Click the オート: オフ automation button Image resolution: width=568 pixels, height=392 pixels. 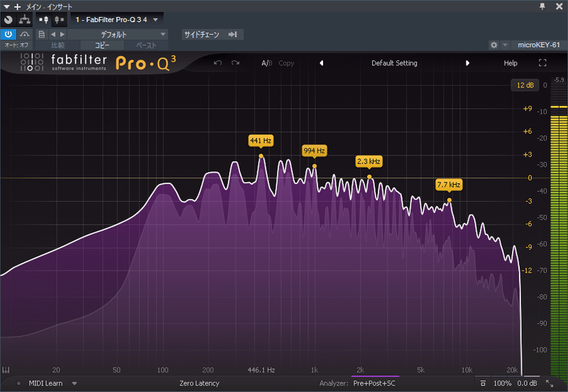coord(16,45)
